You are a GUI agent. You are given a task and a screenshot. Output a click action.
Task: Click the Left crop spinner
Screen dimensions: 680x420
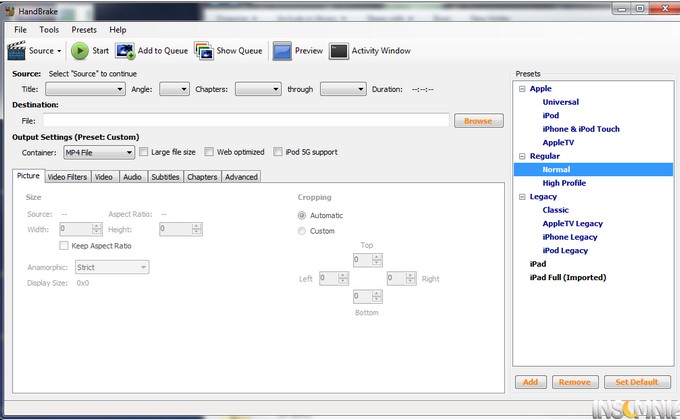click(333, 278)
